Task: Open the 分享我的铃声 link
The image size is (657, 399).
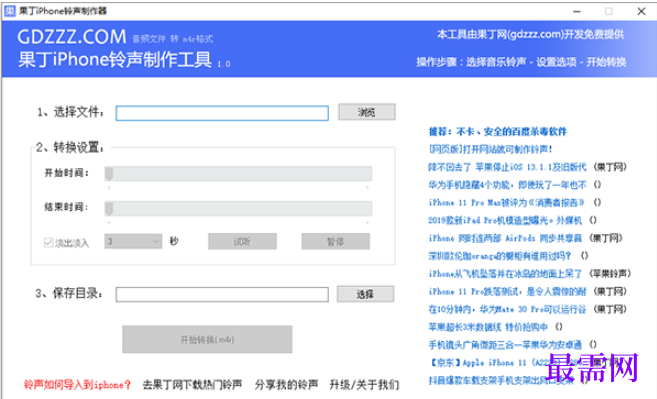Action: [x=286, y=384]
